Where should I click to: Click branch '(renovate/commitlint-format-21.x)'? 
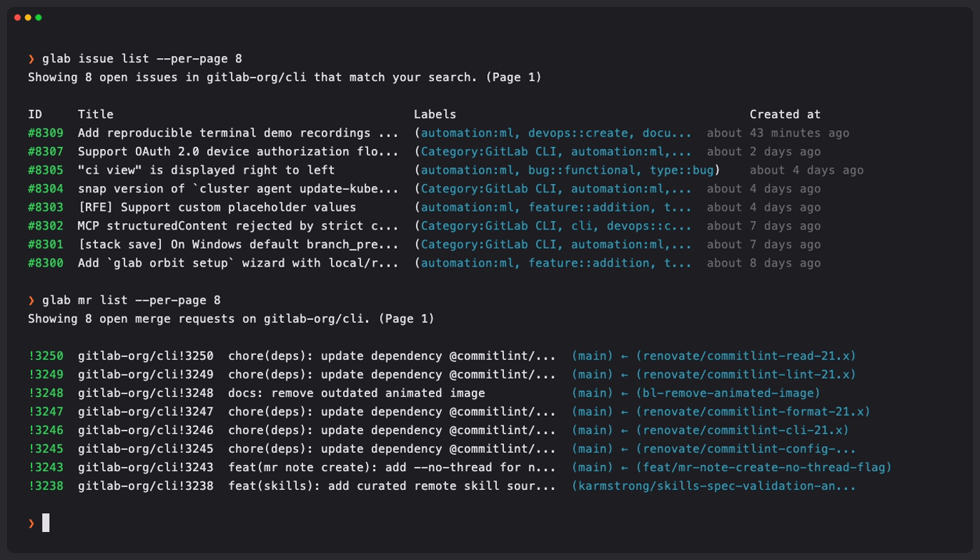[752, 412]
